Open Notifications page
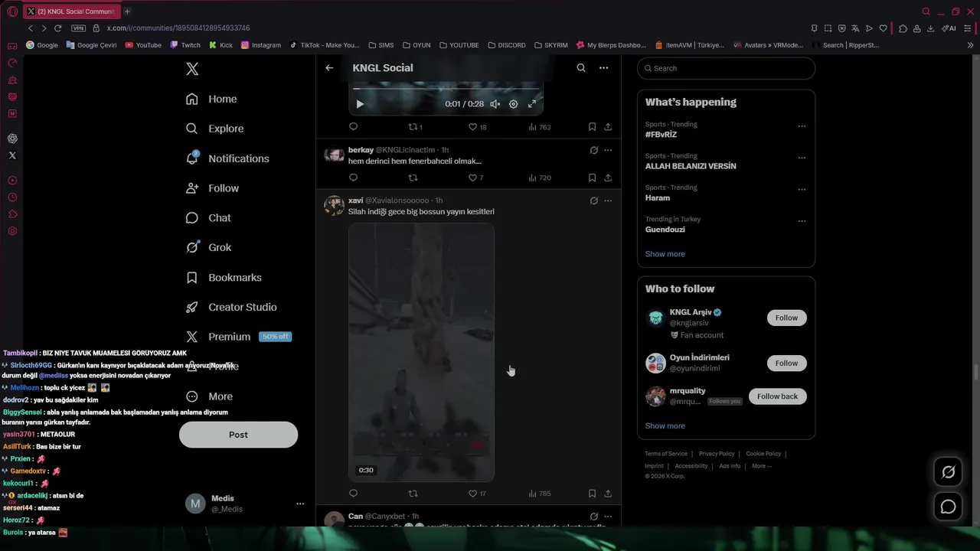This screenshot has height=551, width=980. (x=227, y=158)
